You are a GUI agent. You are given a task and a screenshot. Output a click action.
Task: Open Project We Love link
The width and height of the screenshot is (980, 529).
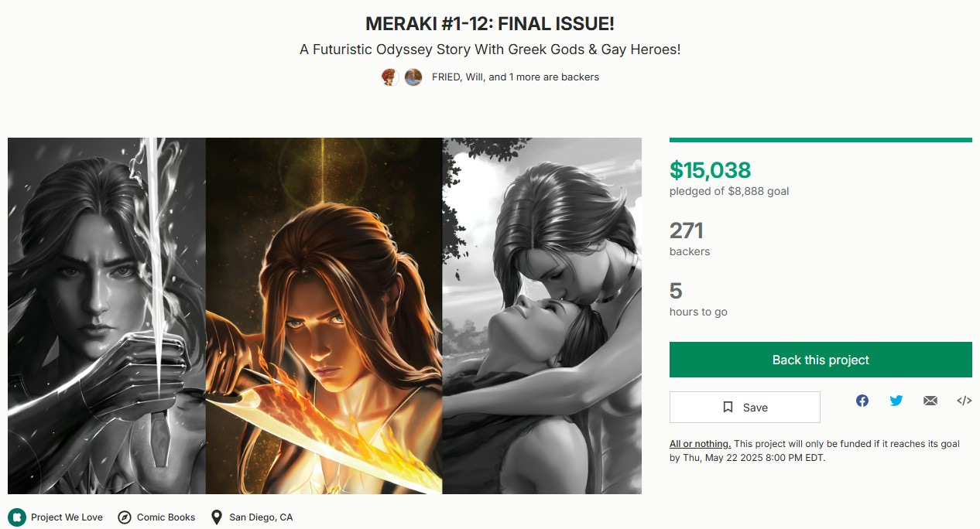point(67,517)
